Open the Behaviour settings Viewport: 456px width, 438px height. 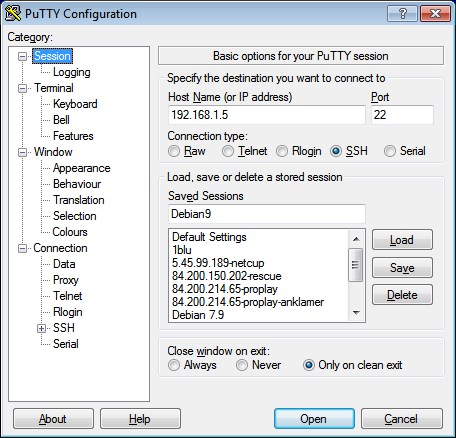(77, 184)
